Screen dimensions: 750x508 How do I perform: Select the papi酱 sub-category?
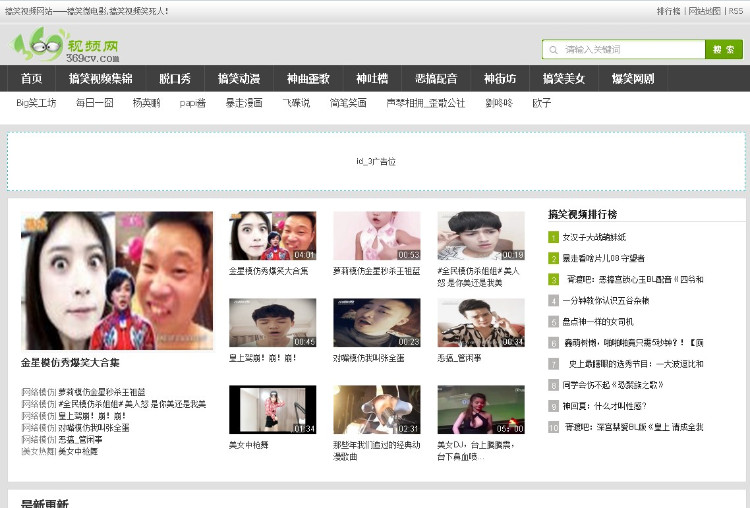pyautogui.click(x=193, y=103)
